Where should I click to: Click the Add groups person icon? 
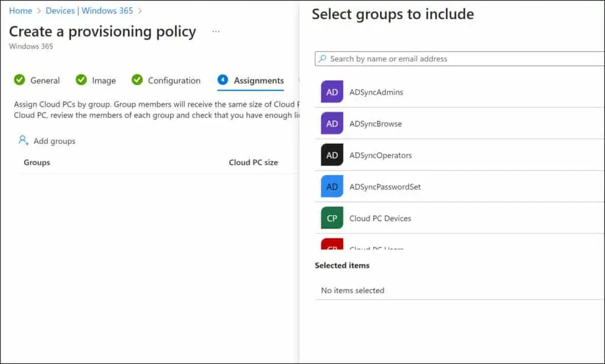click(23, 140)
